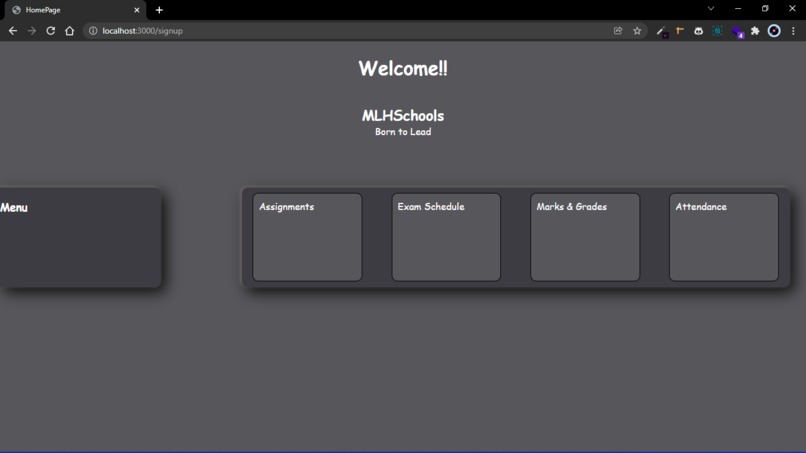Open the Assignments card
The width and height of the screenshot is (806, 453).
pos(307,237)
